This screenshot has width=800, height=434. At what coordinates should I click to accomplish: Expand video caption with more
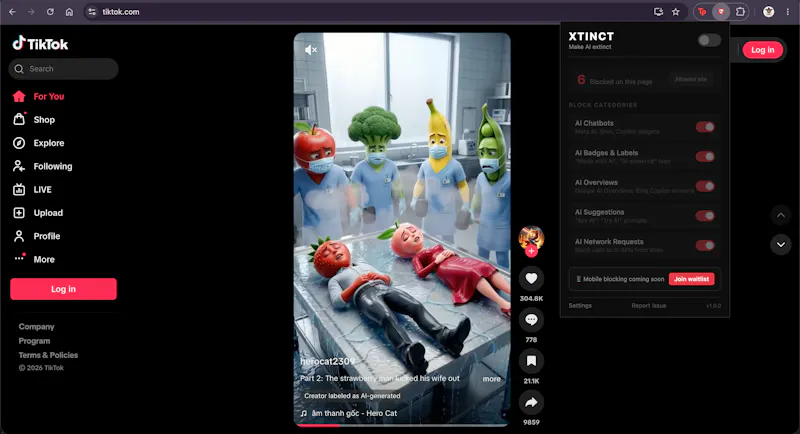491,379
